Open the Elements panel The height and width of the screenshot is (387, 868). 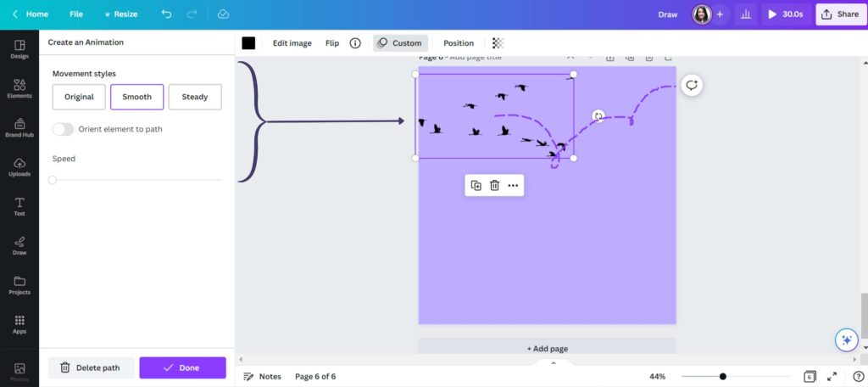tap(19, 89)
